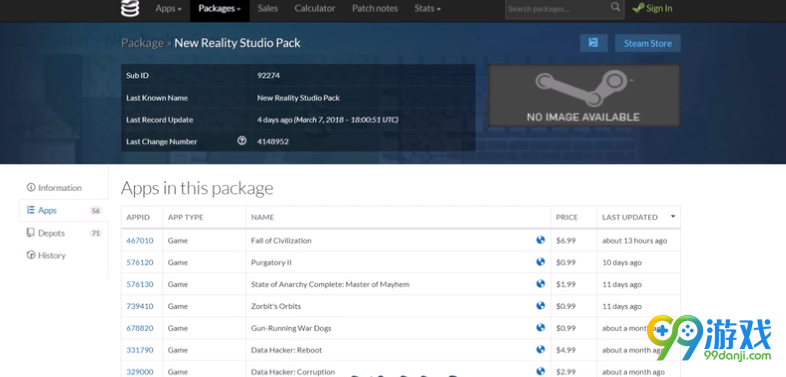Click the $6.99 price cell

point(566,241)
